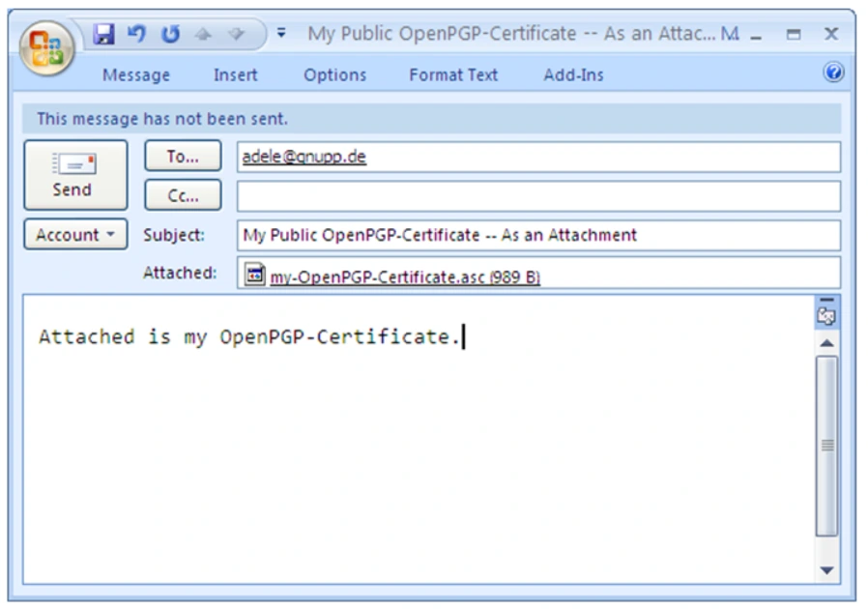Switch to the Message ribbon tab
This screenshot has height=609, width=868.
click(136, 74)
